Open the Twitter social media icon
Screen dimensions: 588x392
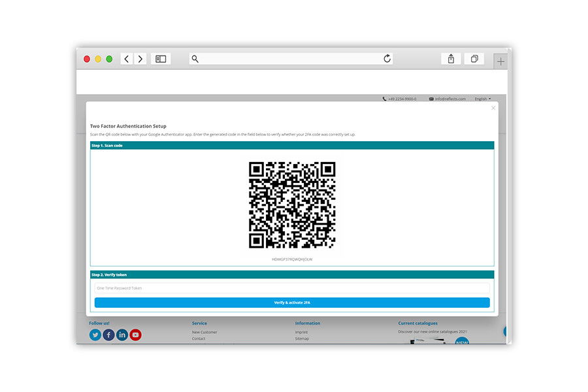click(x=95, y=335)
